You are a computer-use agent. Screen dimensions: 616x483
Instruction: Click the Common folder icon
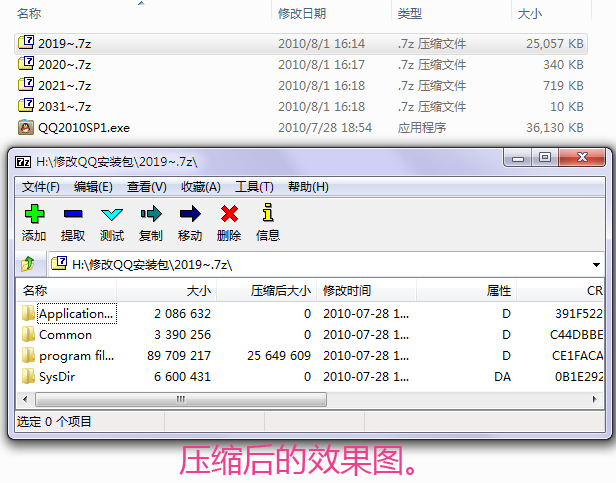coord(28,334)
